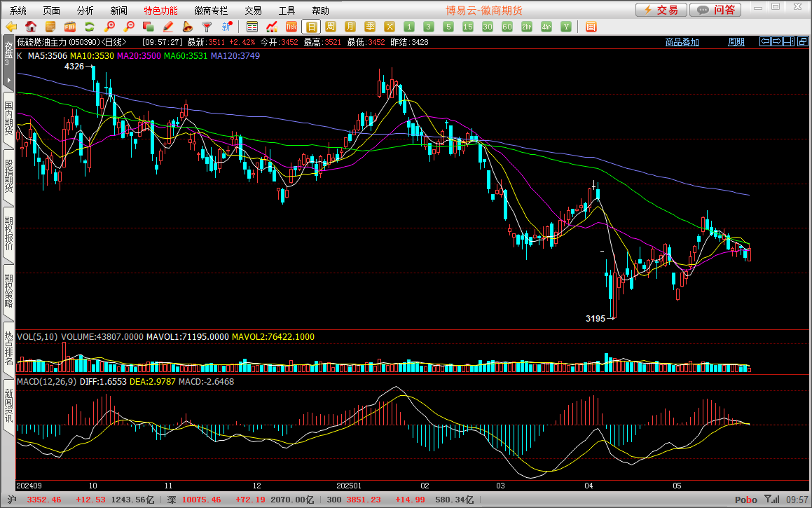The width and height of the screenshot is (812, 508).
Task: Switch to 5-minute chart period
Action: (x=448, y=27)
